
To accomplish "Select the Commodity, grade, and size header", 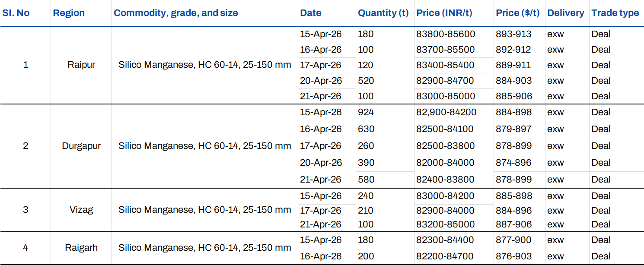I will click(x=176, y=13).
